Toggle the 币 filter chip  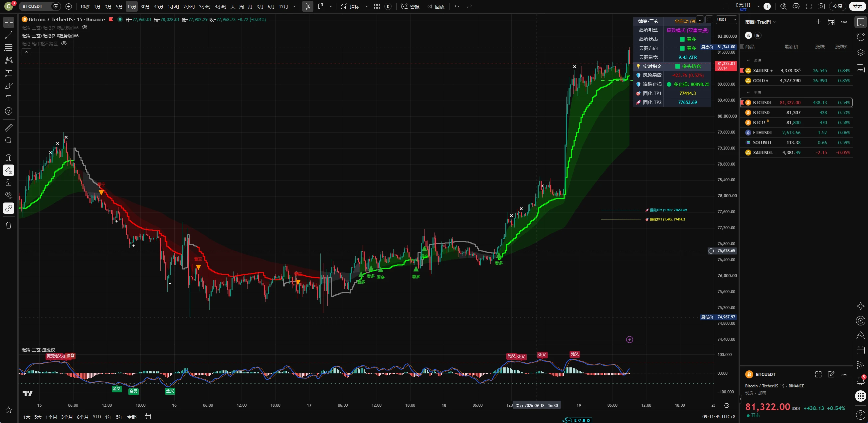(x=749, y=35)
